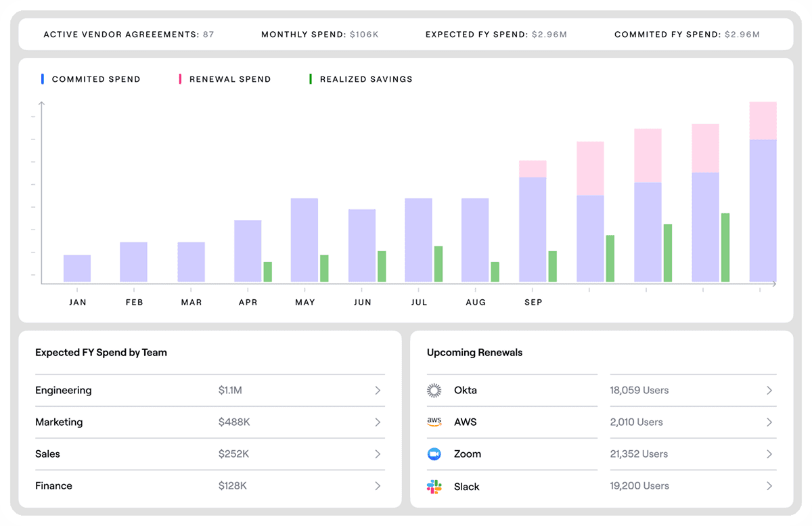Open Finance row chevron arrow
812x526 pixels.
(378, 486)
